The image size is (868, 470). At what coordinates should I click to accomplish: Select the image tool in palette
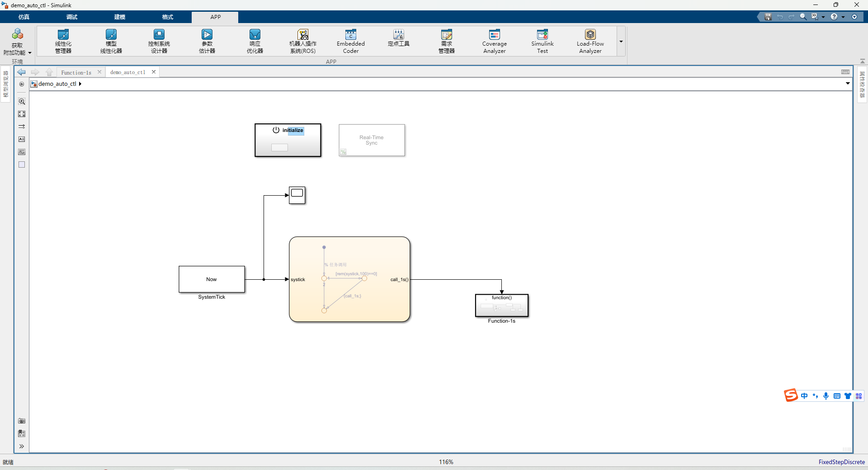(x=22, y=152)
